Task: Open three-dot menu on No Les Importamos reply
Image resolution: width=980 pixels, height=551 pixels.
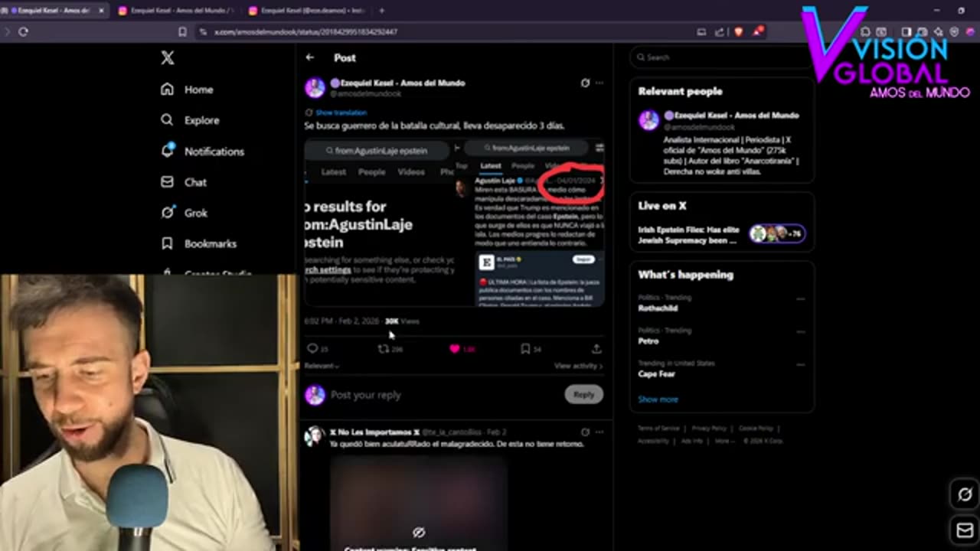Action: tap(599, 432)
